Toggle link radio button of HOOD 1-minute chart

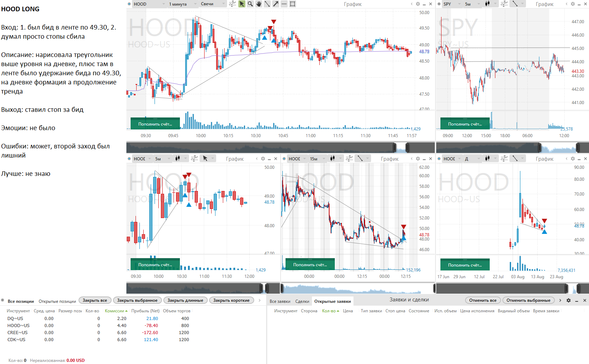129,4
